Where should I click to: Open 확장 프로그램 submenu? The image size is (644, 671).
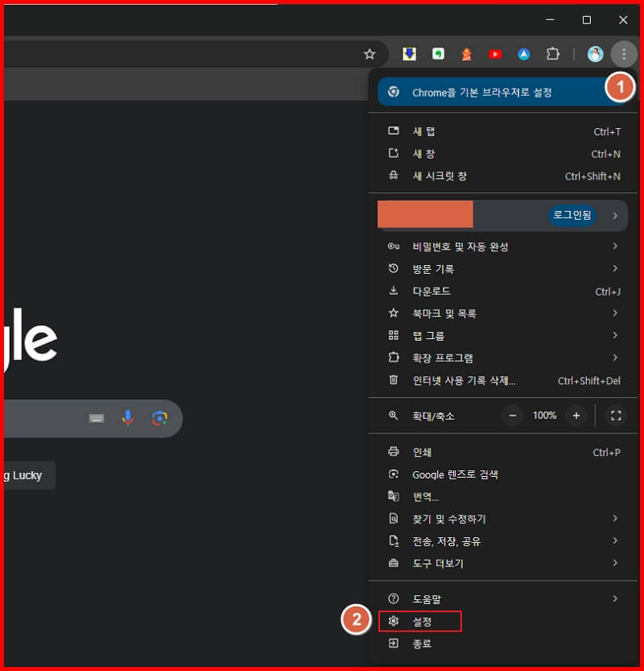504,358
